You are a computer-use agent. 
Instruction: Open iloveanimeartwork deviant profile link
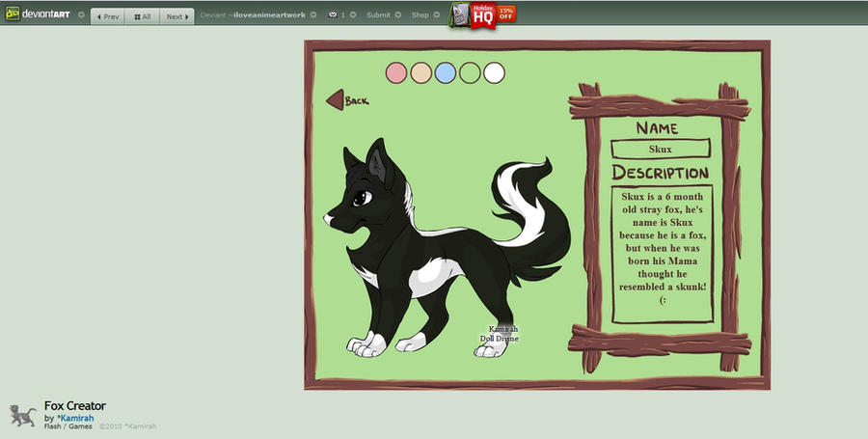(x=269, y=14)
